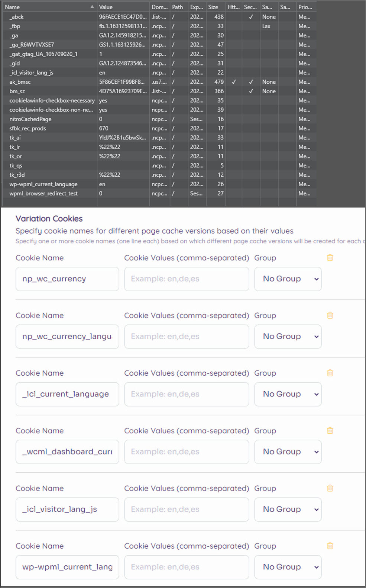Edit the np_wc_currency cookie name field

pos(67,279)
